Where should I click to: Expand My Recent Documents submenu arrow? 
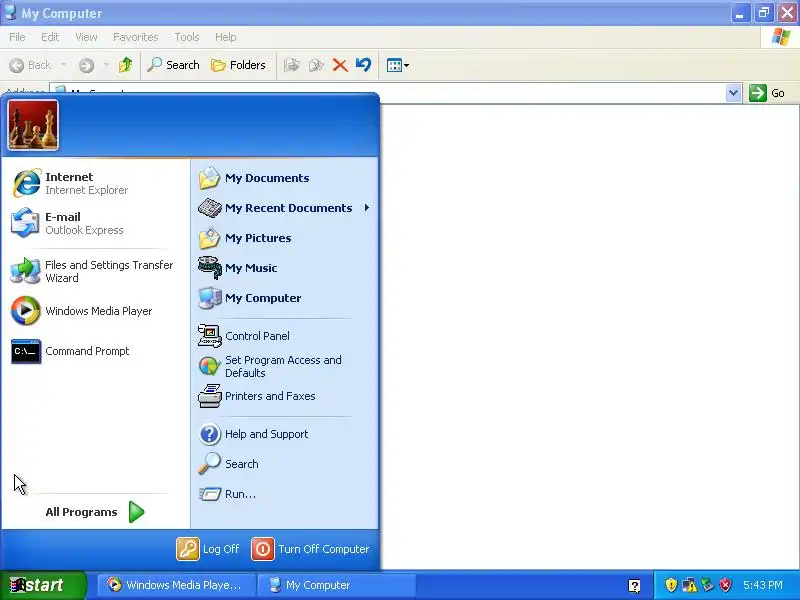tap(367, 208)
